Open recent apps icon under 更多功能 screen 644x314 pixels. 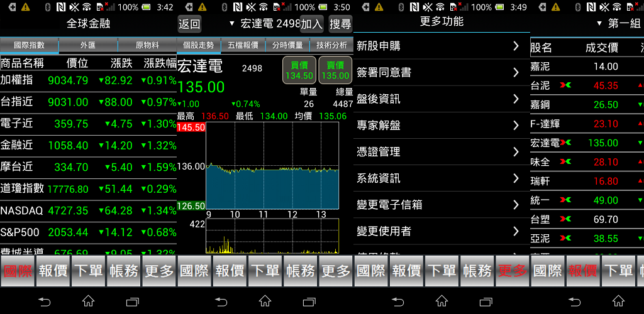pos(486,302)
